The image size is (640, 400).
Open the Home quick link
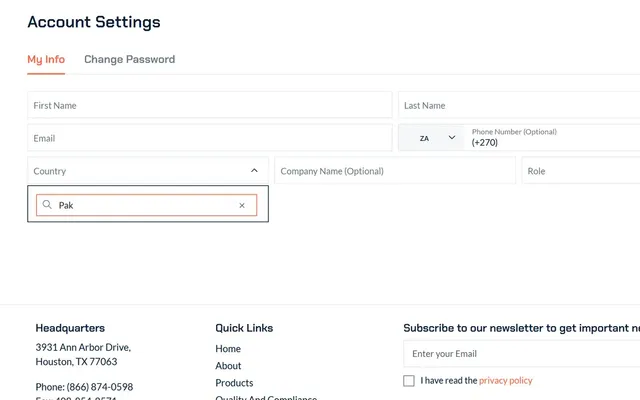pos(228,349)
